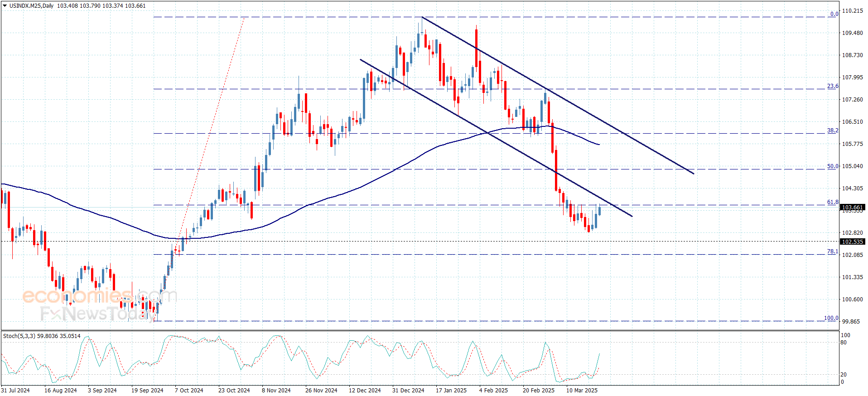The width and height of the screenshot is (868, 396).
Task: Click the 78.1 Fibonacci level label
Action: click(x=833, y=251)
